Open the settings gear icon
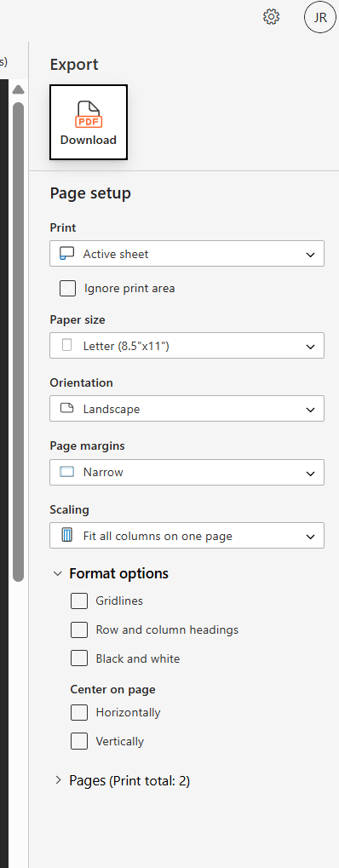Viewport: 339px width, 868px height. tap(272, 17)
